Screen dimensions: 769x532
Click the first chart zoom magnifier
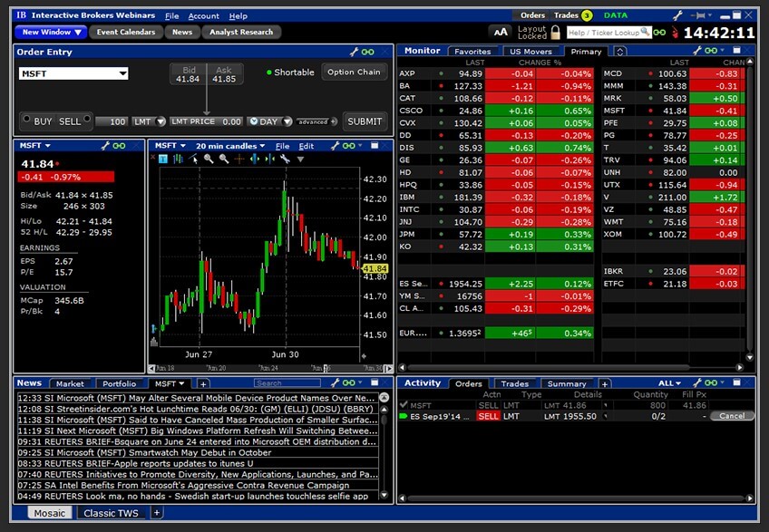click(209, 159)
